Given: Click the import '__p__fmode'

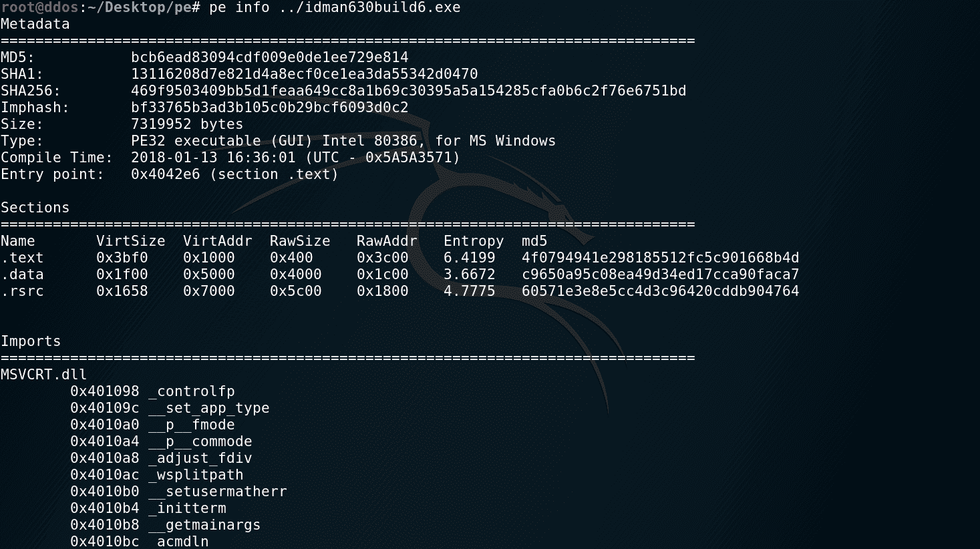Looking at the screenshot, I should [x=192, y=425].
